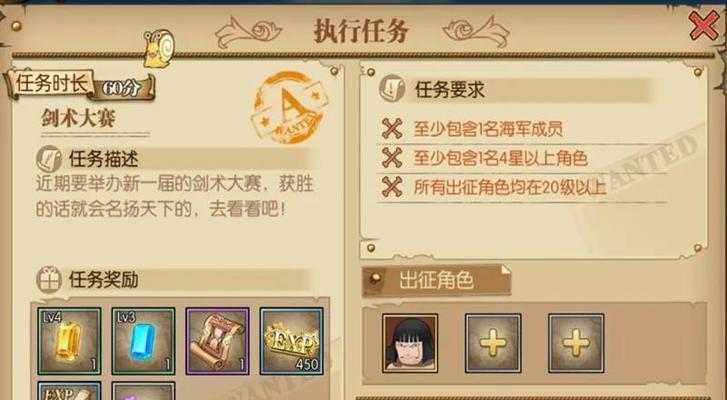The width and height of the screenshot is (727, 400).
Task: Click the gift box icon beside 任务奖励
Action: [49, 279]
